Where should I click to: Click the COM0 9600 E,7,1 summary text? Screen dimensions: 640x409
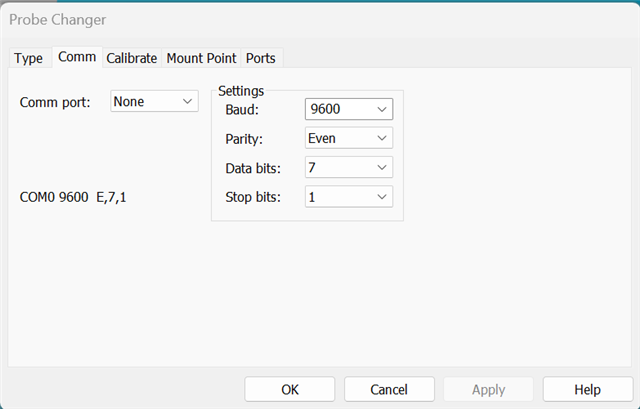point(73,197)
